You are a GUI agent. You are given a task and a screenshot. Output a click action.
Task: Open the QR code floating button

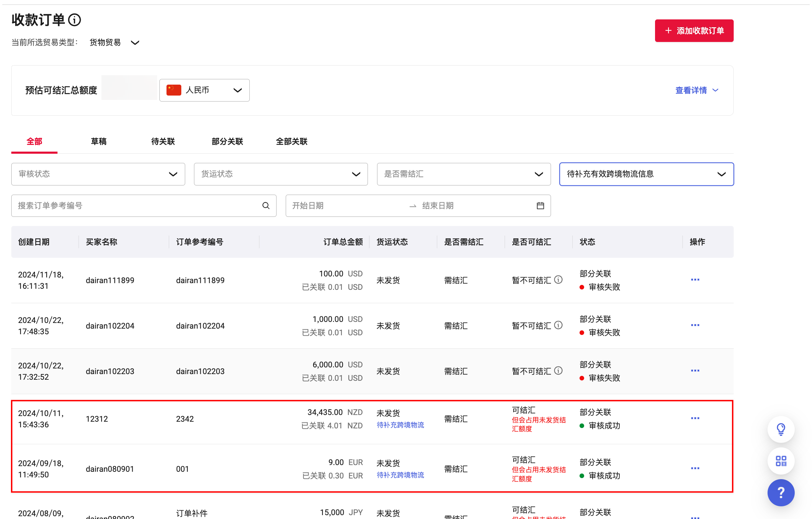click(x=781, y=461)
